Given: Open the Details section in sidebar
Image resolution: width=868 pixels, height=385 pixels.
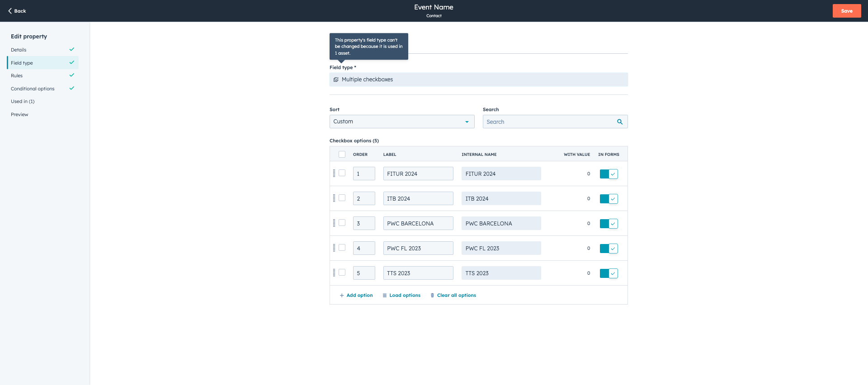Looking at the screenshot, I should tap(43, 50).
